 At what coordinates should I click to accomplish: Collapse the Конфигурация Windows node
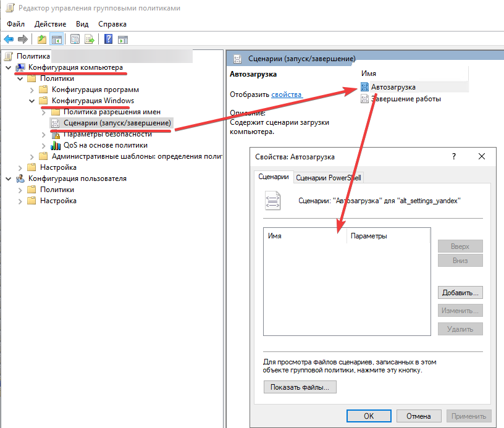(32, 101)
